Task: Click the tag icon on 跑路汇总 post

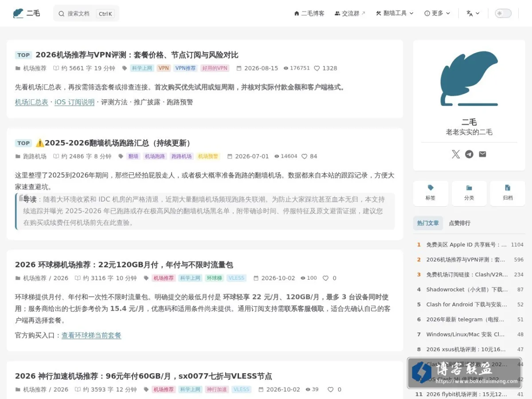Action: 121,156
